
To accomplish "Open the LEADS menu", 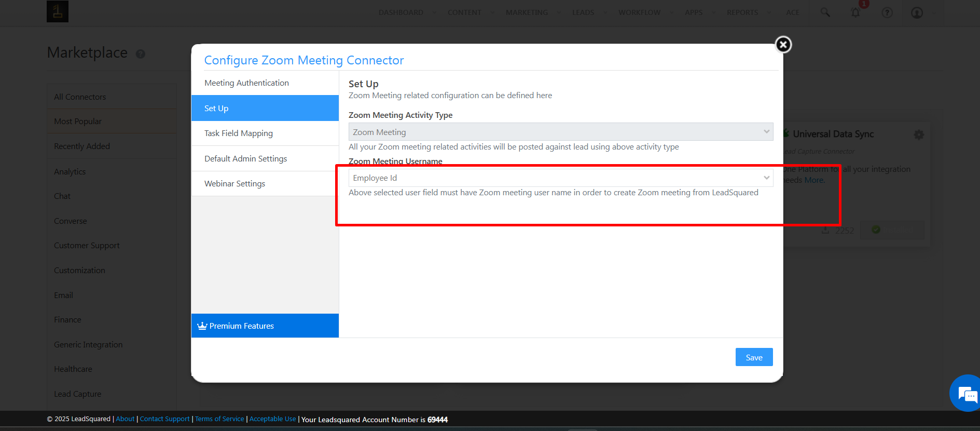I will pyautogui.click(x=583, y=12).
